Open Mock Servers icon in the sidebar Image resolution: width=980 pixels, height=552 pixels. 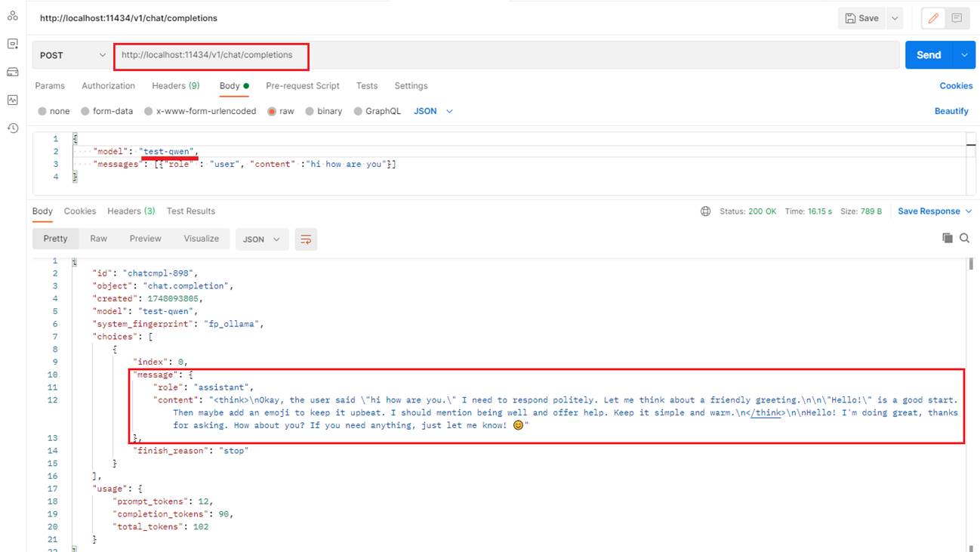coord(12,72)
